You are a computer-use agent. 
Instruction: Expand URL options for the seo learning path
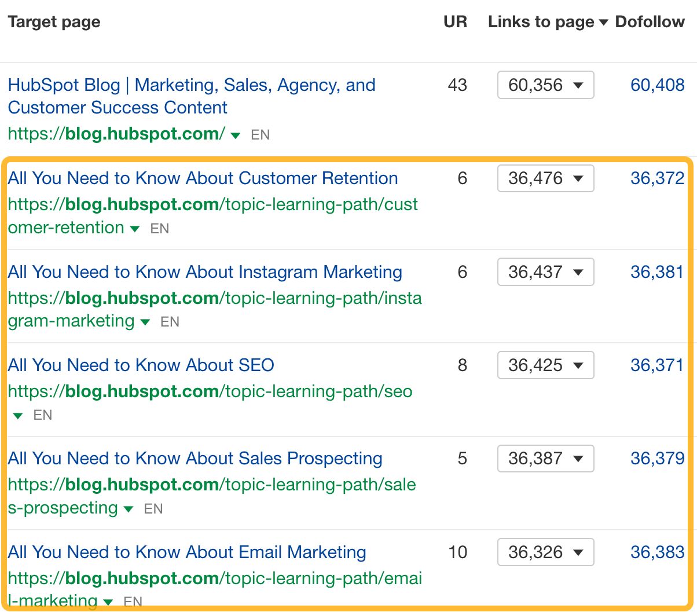(16, 415)
